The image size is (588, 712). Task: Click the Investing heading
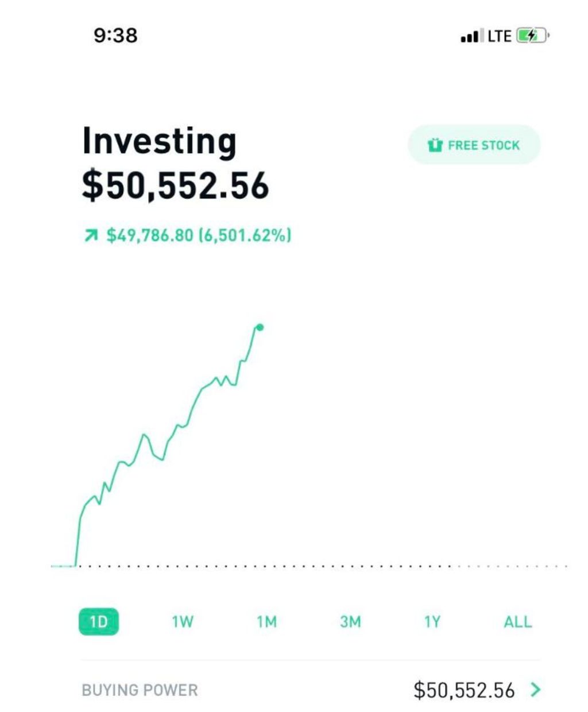click(x=159, y=141)
